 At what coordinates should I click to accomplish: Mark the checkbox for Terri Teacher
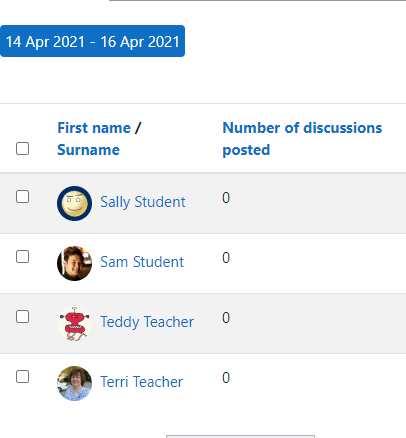[22, 377]
